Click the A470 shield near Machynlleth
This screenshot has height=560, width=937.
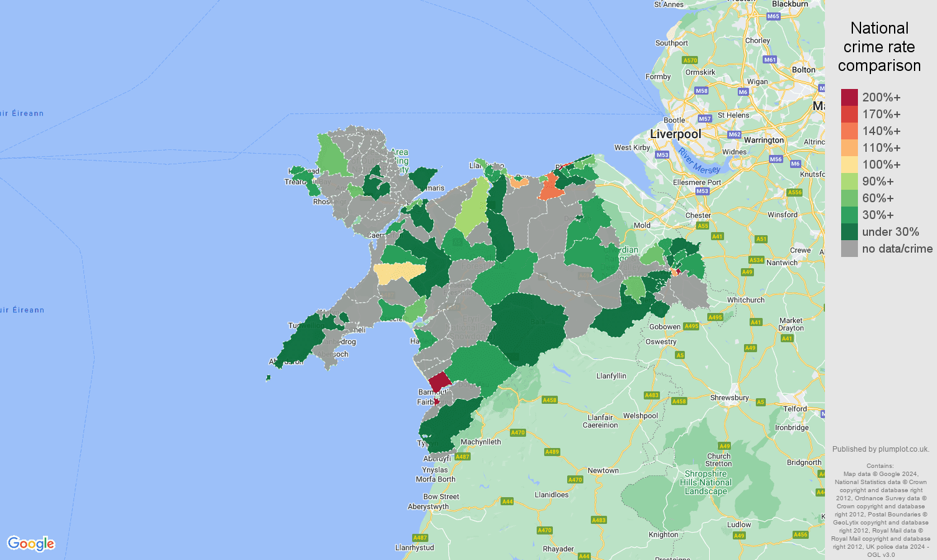coord(518,432)
